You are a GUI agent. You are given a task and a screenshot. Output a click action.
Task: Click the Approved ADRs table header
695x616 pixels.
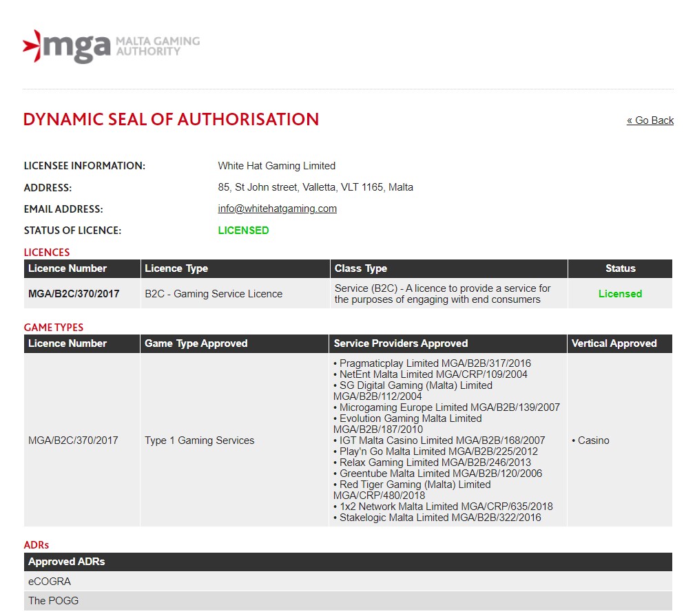pyautogui.click(x=348, y=562)
